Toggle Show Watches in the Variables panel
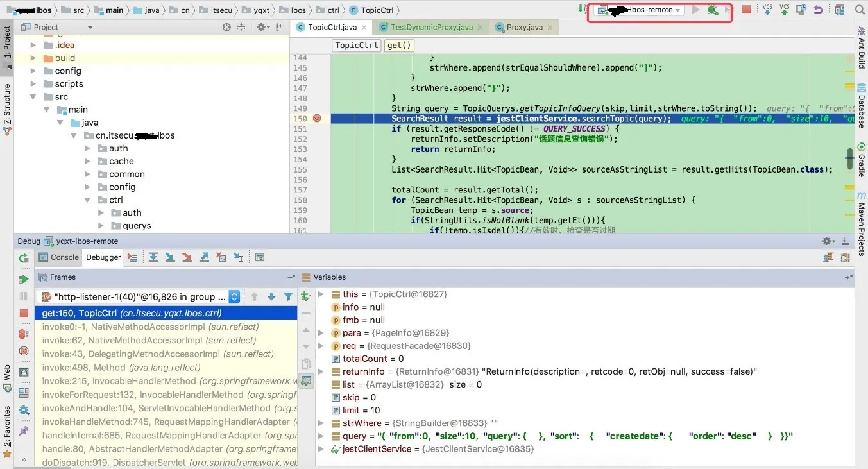Screen dimensions: 868x469 [x=306, y=380]
